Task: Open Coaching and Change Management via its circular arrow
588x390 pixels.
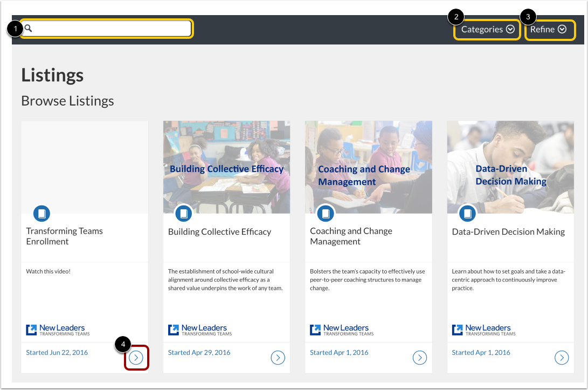Action: (x=420, y=357)
